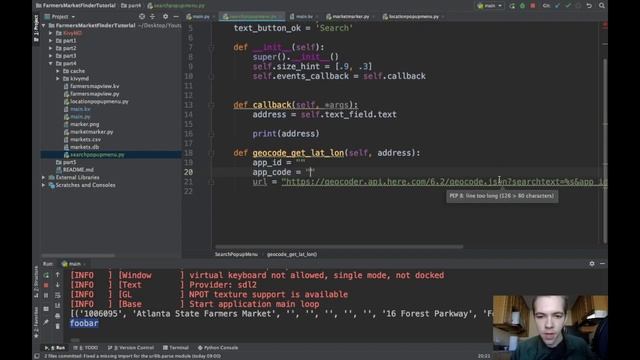Stop the running process in Run panel
640x360 pixels.
(46, 285)
